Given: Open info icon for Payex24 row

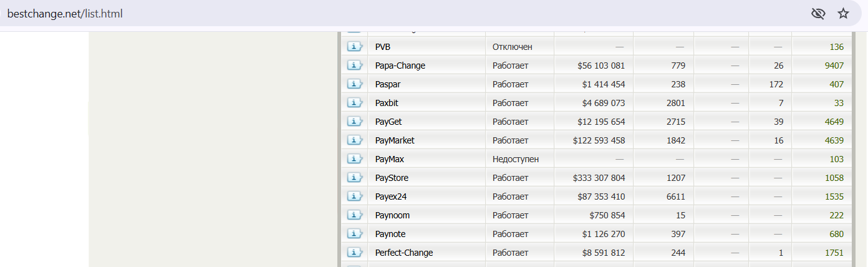Looking at the screenshot, I should (x=355, y=197).
